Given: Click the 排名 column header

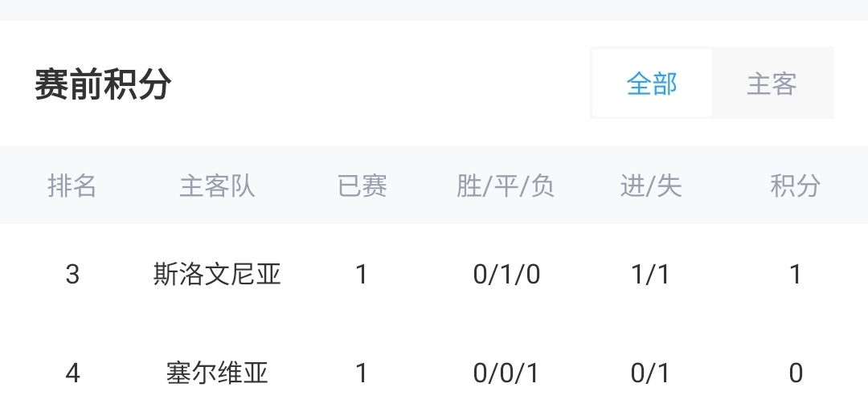Looking at the screenshot, I should 72,186.
